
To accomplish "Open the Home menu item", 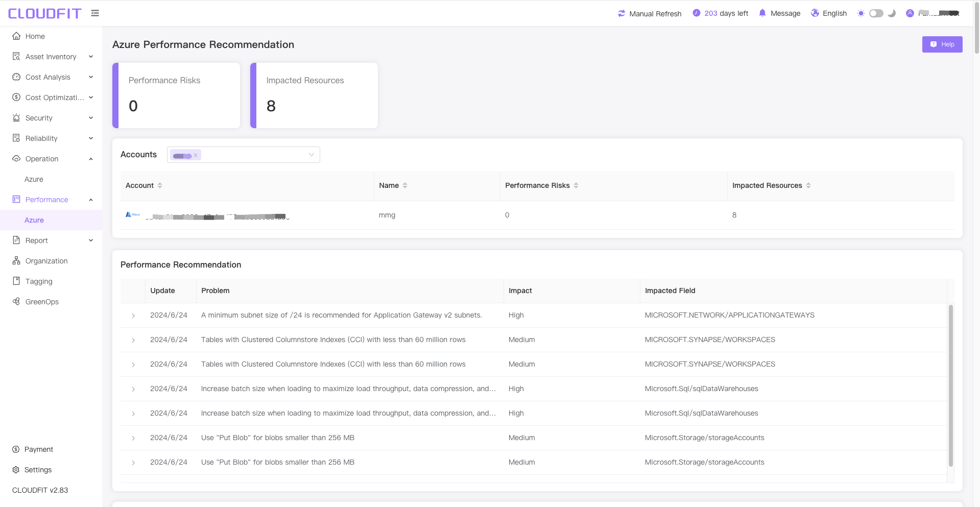I will pyautogui.click(x=51, y=36).
